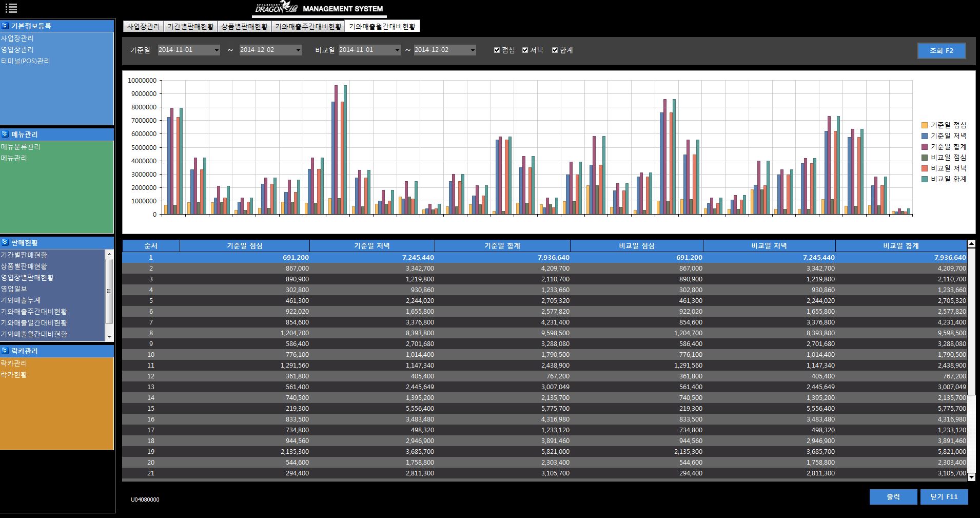Click the hamburger menu icon at top left
Viewport: 980px width, 518px height.
coord(11,8)
